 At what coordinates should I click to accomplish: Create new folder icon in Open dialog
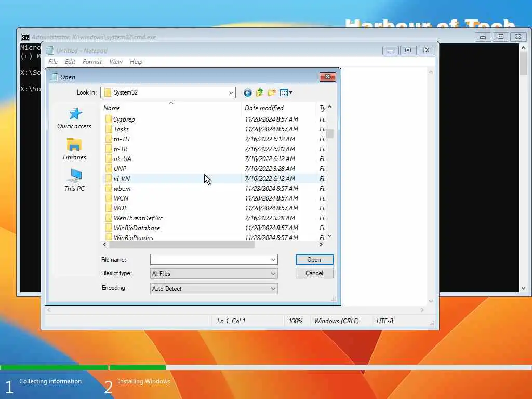tap(272, 92)
